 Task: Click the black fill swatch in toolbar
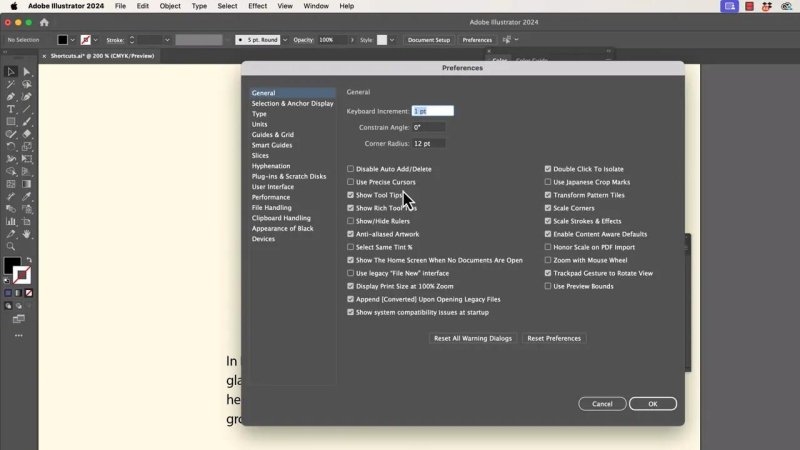[11, 265]
